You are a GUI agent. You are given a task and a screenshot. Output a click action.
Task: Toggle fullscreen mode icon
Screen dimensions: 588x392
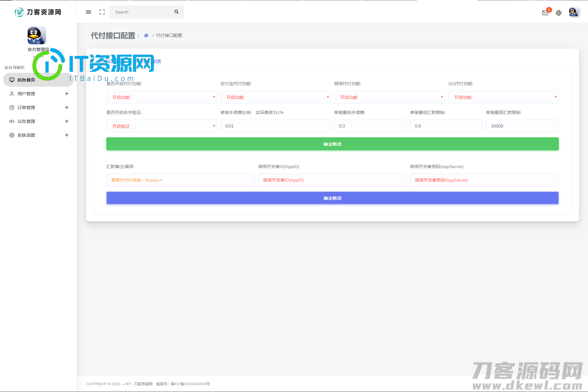pos(102,12)
